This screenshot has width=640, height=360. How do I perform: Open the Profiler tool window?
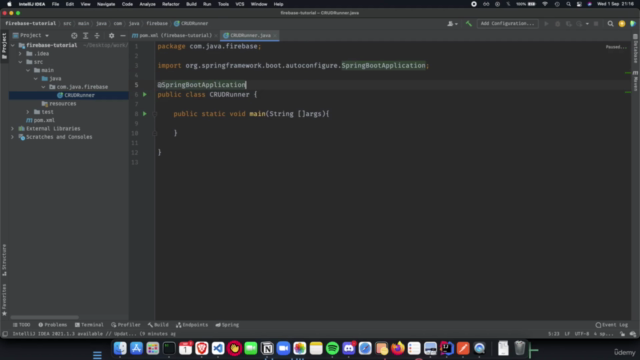(126, 325)
